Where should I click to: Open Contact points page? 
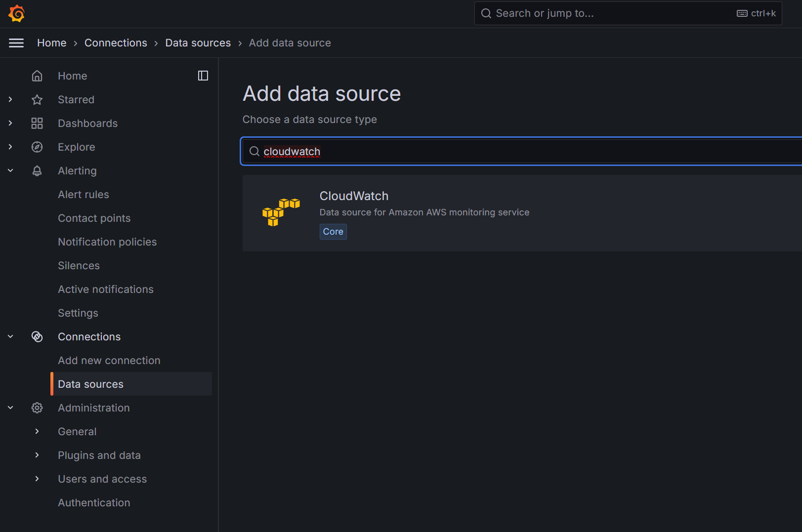pos(94,218)
